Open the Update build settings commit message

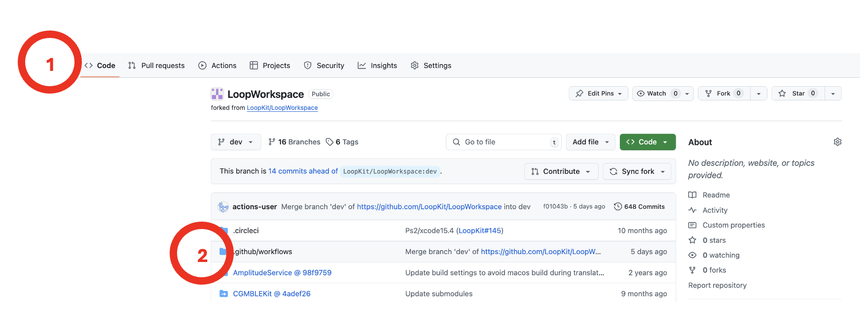(x=505, y=273)
